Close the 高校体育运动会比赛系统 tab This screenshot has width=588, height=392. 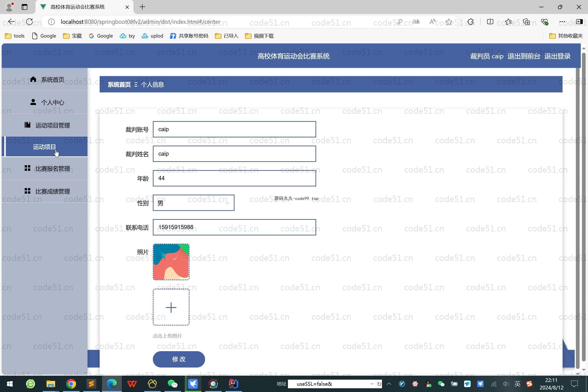pos(127,7)
